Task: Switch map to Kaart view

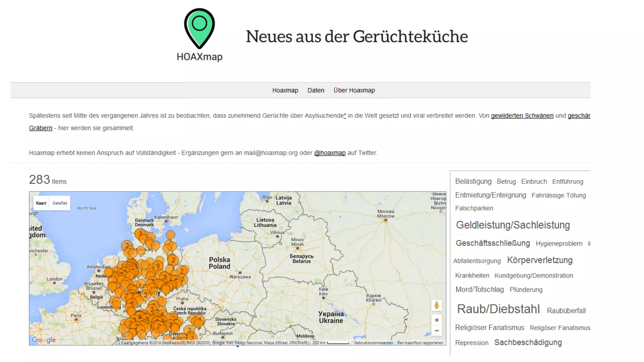Action: (41, 203)
